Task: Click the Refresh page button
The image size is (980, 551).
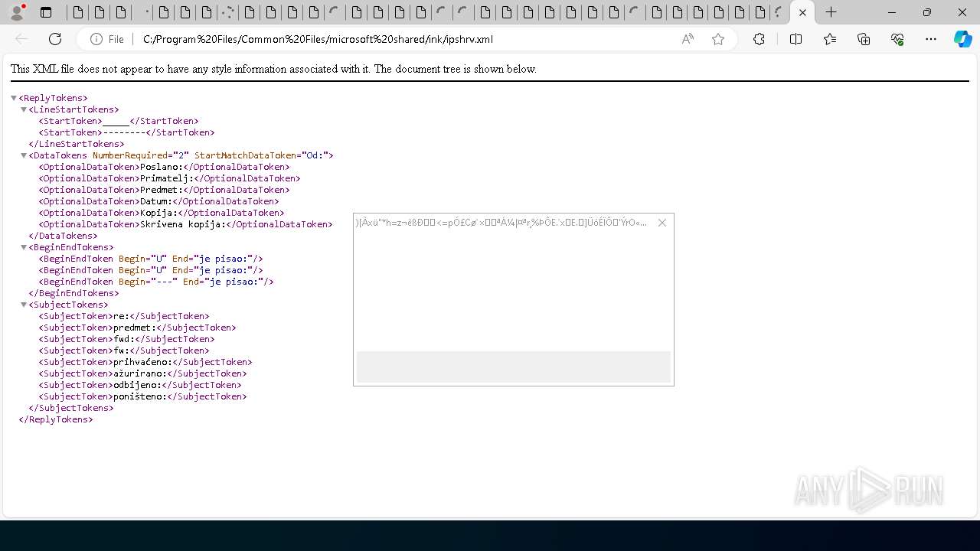Action: click(x=55, y=39)
